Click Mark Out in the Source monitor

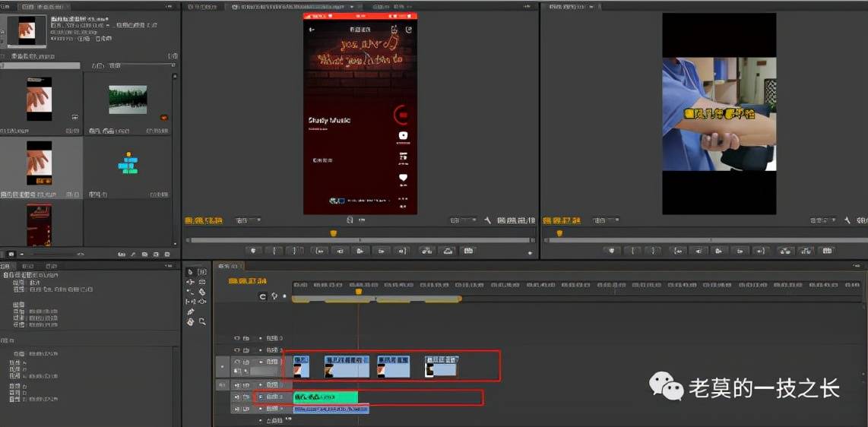click(x=294, y=251)
